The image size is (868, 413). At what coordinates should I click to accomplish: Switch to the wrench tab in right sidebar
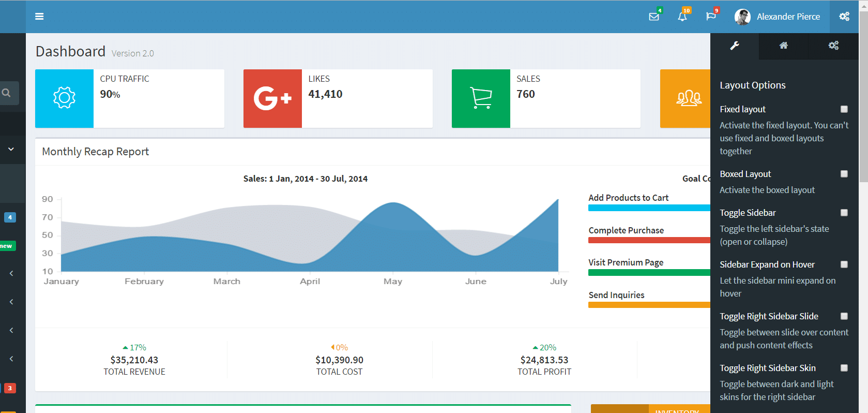(x=735, y=46)
